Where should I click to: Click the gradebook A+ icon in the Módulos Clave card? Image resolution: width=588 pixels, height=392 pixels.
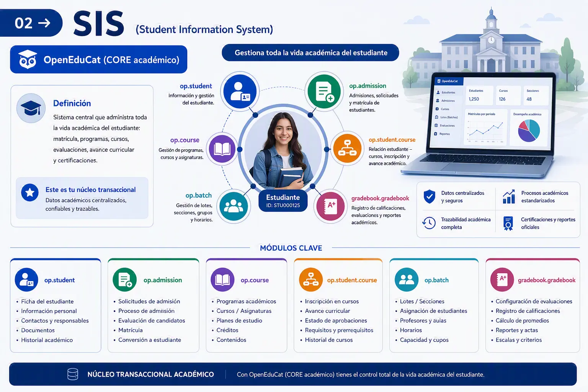(502, 280)
